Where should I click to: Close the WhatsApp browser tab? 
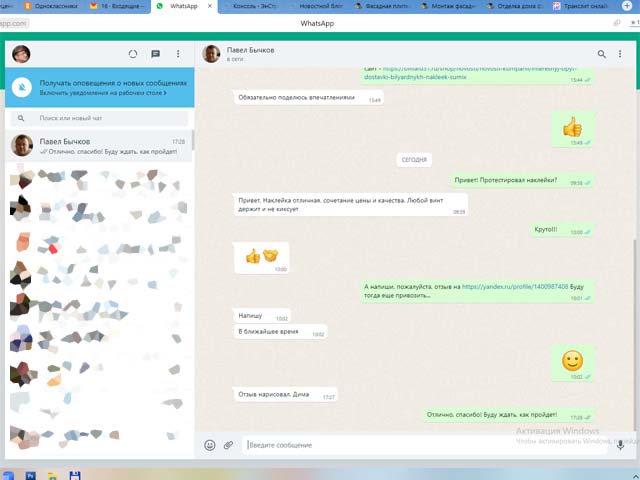[210, 6]
